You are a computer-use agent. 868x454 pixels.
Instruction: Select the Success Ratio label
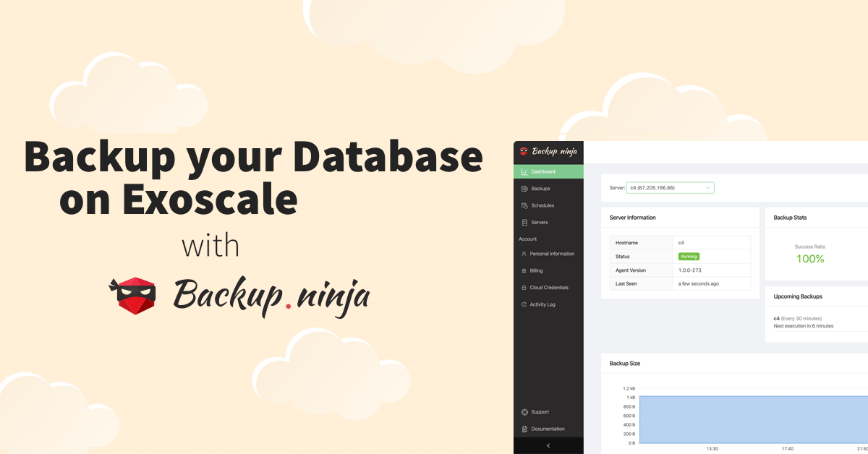(x=810, y=247)
